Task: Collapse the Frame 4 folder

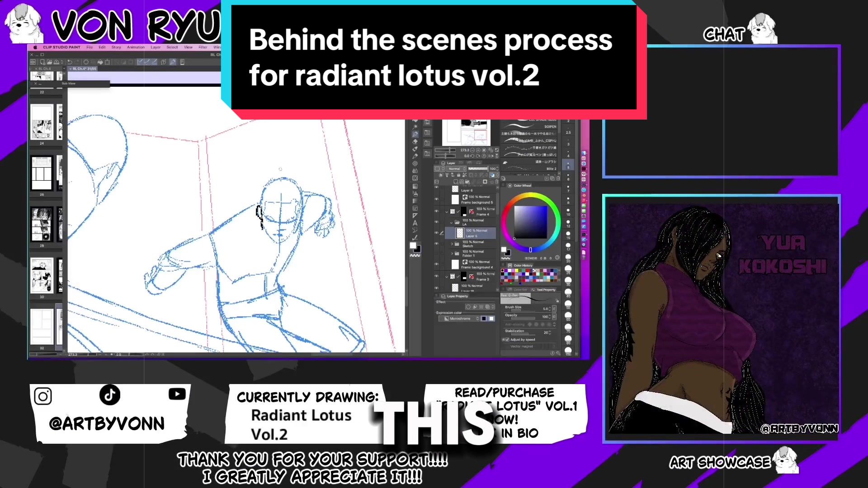Action: click(447, 211)
